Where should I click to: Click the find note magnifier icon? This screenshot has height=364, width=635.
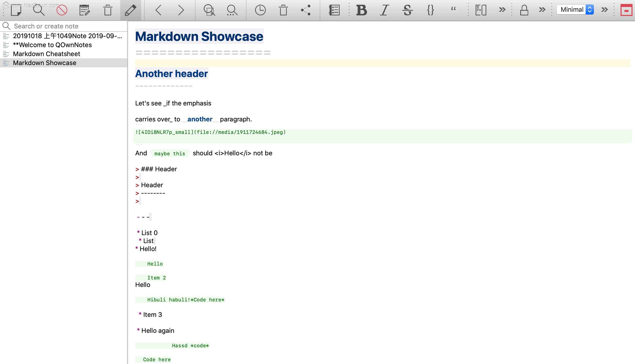pyautogui.click(x=39, y=10)
